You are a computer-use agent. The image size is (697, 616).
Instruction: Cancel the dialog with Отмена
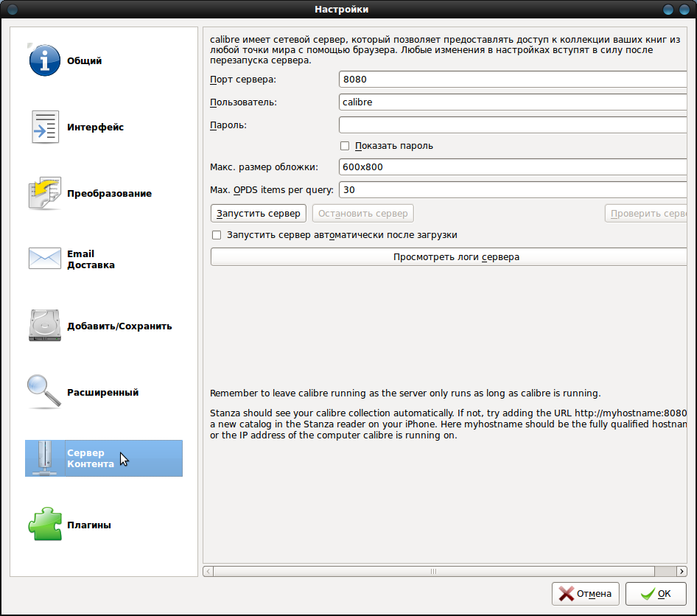pyautogui.click(x=586, y=594)
